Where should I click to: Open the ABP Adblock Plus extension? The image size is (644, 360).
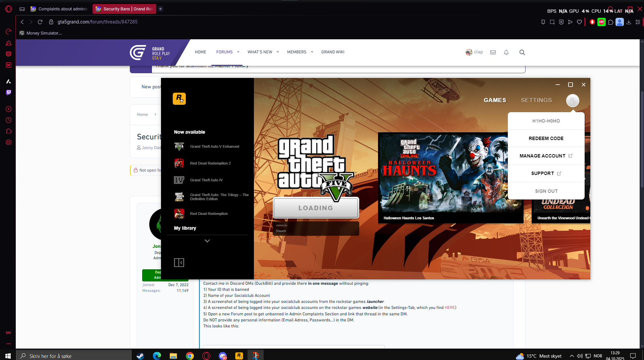click(601, 22)
